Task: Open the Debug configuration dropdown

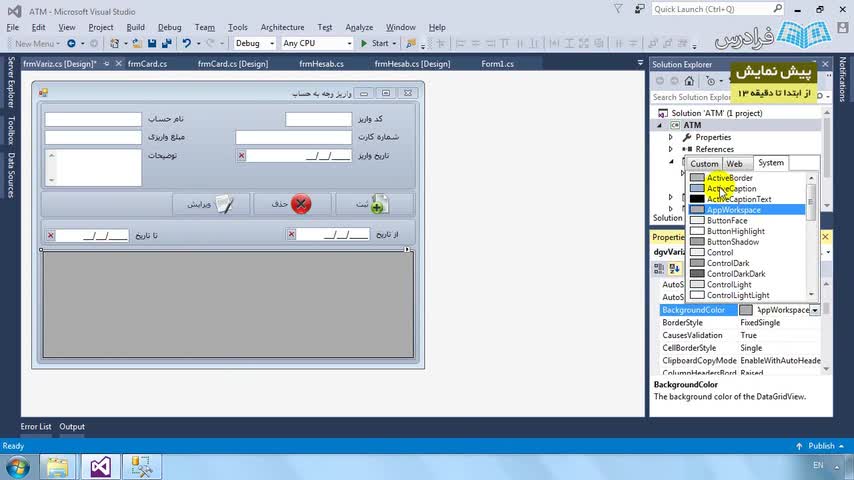Action: (x=272, y=43)
